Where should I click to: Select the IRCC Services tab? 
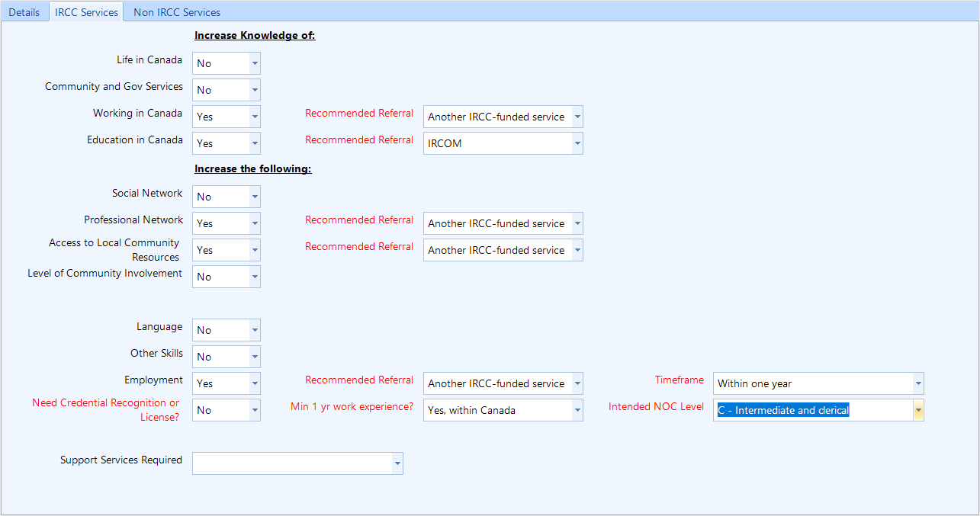(x=86, y=12)
